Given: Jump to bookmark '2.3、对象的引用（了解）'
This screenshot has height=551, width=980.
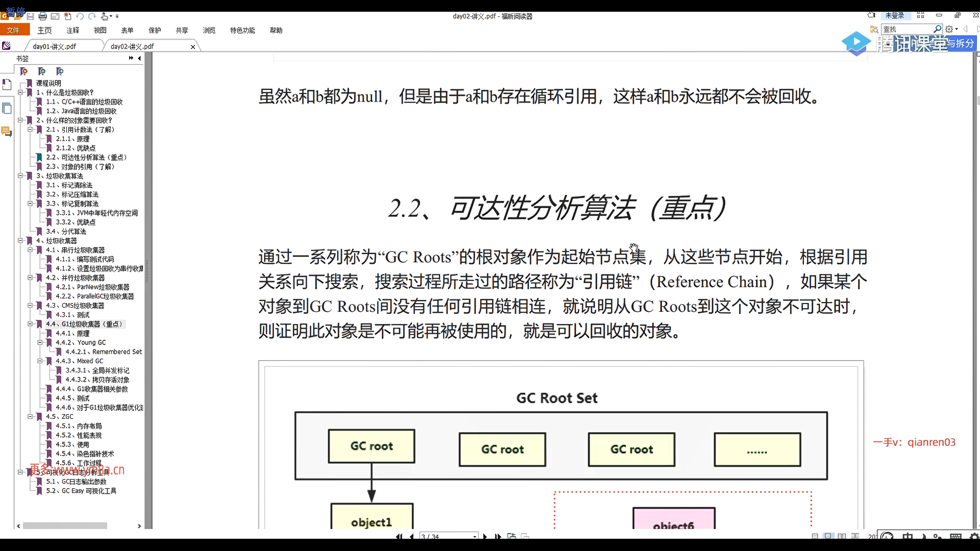Looking at the screenshot, I should [x=80, y=167].
